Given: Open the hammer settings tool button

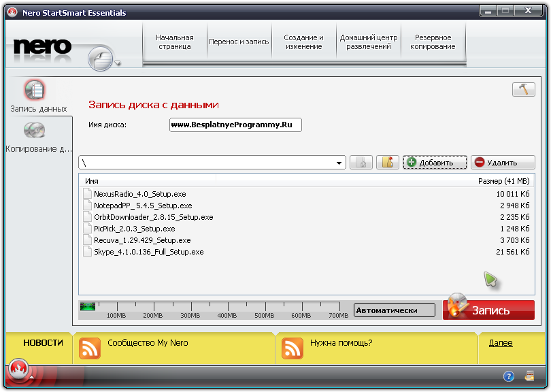Looking at the screenshot, I should click(524, 89).
